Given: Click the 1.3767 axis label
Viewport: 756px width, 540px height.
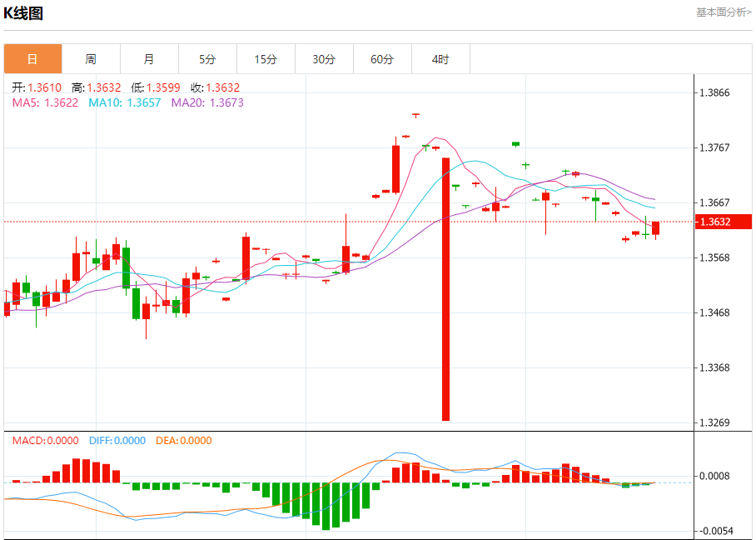Looking at the screenshot, I should [x=714, y=147].
